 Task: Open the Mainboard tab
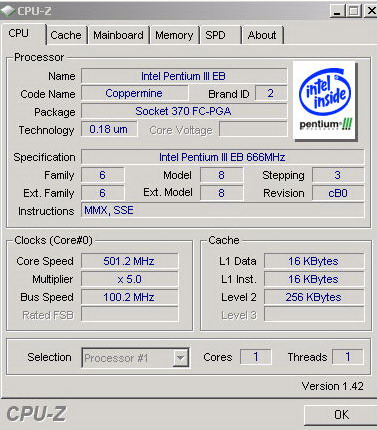(x=118, y=35)
